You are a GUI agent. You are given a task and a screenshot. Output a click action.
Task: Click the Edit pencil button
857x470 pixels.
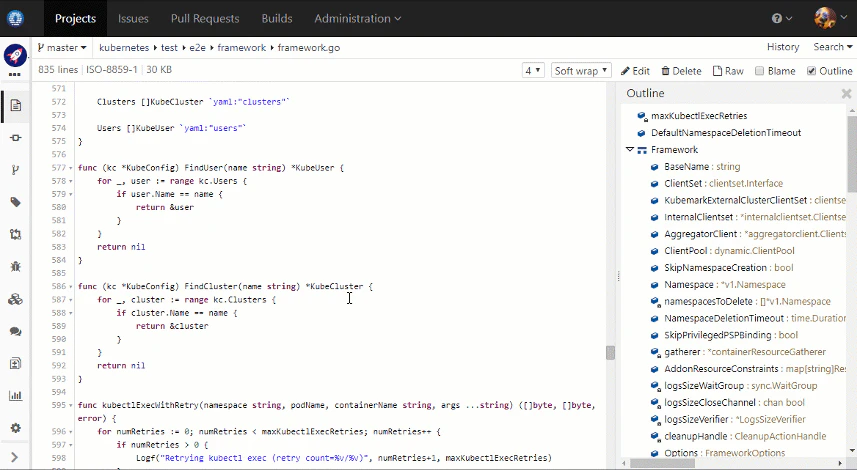(x=635, y=71)
